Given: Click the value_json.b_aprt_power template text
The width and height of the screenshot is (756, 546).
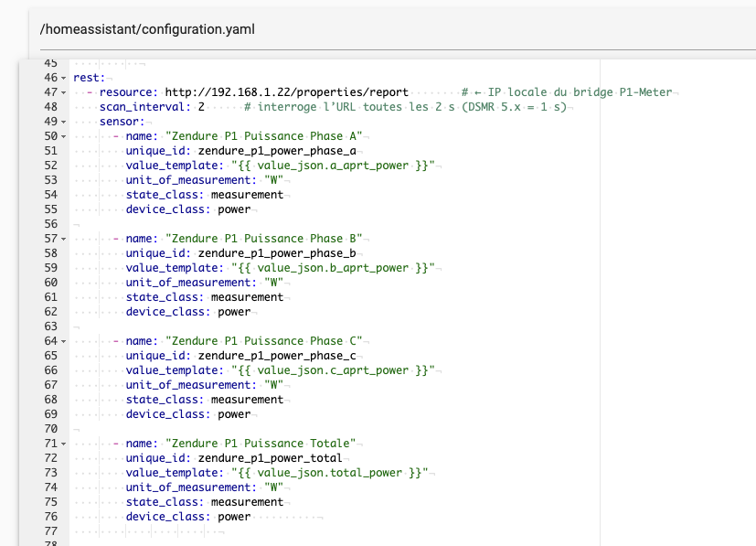Looking at the screenshot, I should 325,268.
